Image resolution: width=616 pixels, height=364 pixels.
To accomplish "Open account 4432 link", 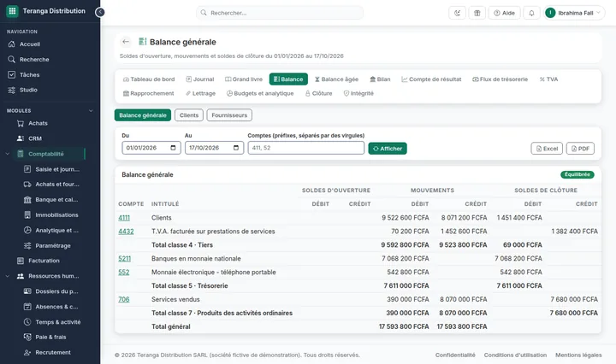I will [x=126, y=232].
